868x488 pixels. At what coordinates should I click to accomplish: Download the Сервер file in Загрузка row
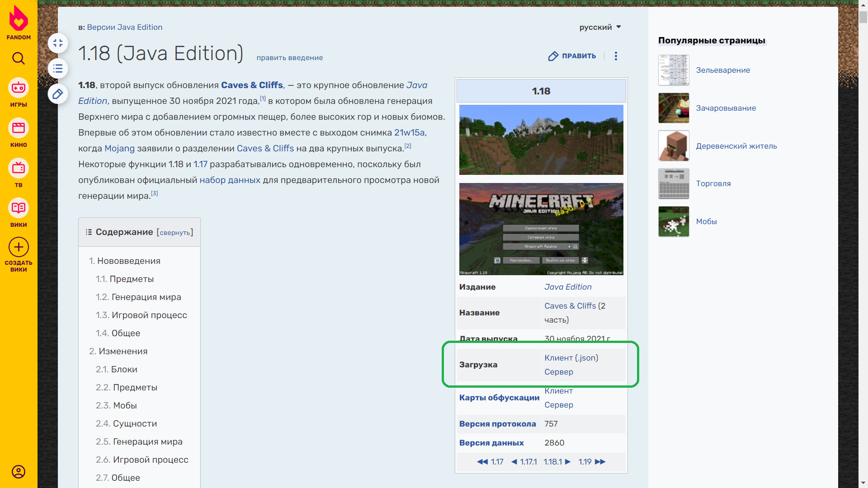click(x=559, y=372)
